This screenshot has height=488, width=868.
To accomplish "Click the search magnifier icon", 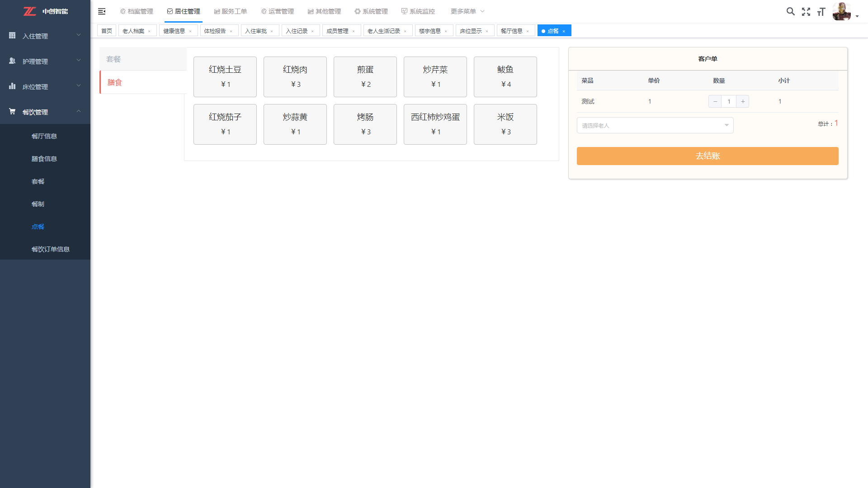I will pyautogui.click(x=790, y=12).
